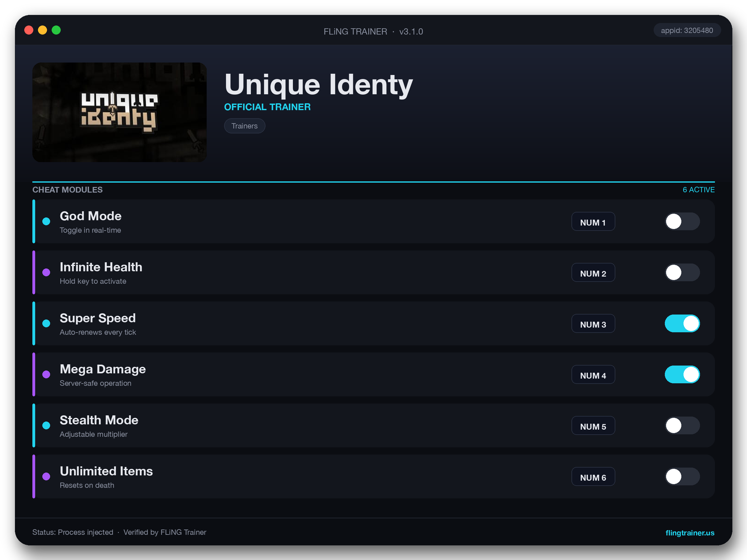
Task: Click the purple dot beside Unlimited Items
Action: [x=46, y=476]
